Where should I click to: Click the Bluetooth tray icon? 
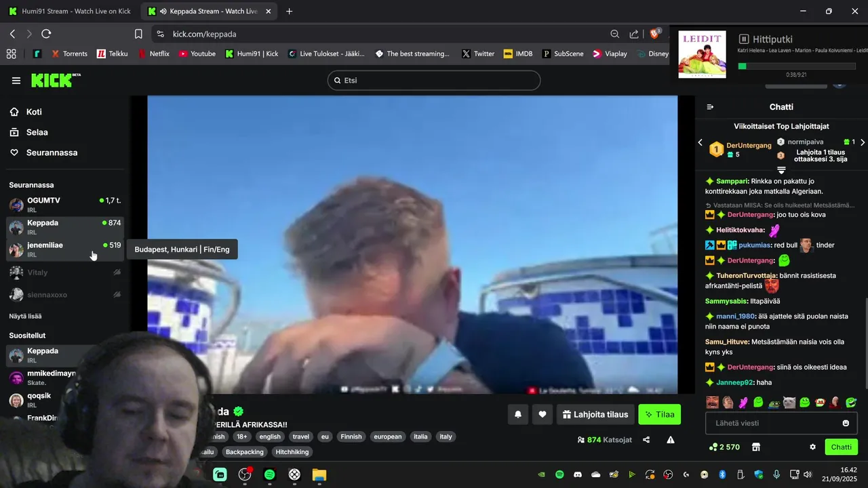coord(722,474)
